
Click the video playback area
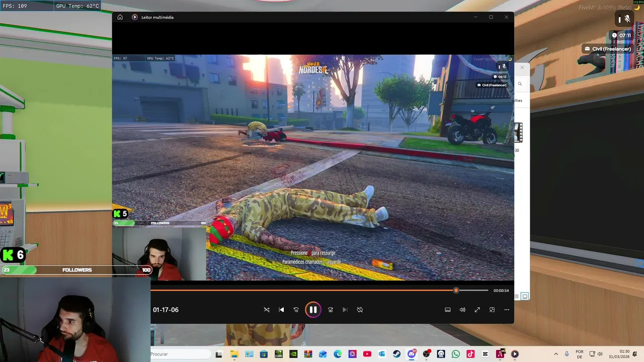click(x=313, y=167)
